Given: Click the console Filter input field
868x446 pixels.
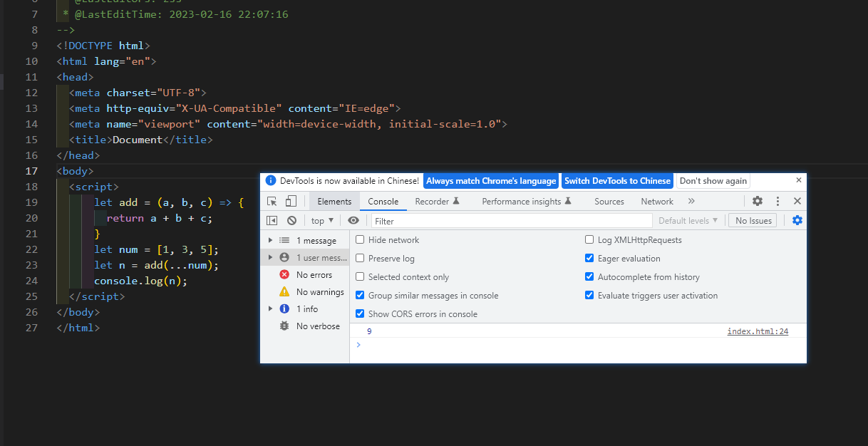Looking at the screenshot, I should [x=512, y=221].
